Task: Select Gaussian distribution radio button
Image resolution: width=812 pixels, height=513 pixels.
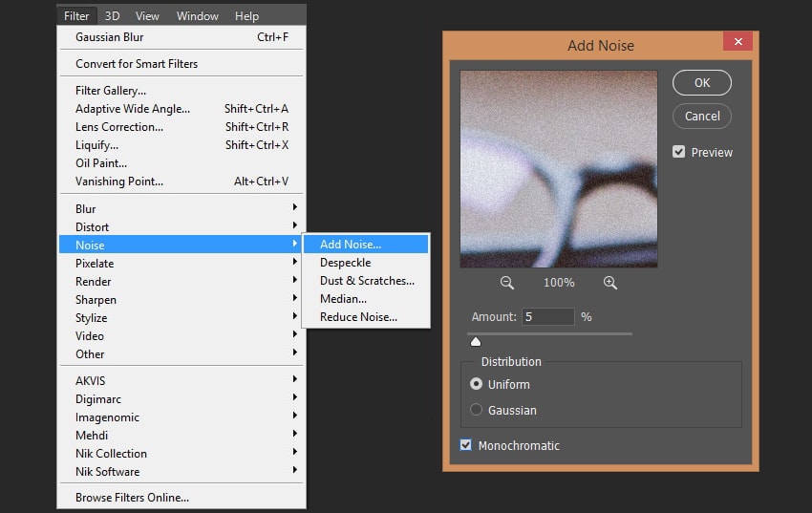Action: pyautogui.click(x=477, y=410)
